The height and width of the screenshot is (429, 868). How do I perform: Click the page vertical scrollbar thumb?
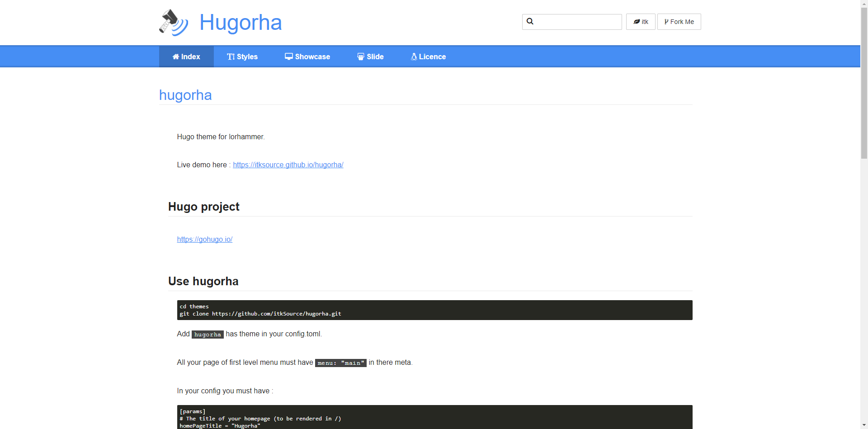tap(864, 83)
